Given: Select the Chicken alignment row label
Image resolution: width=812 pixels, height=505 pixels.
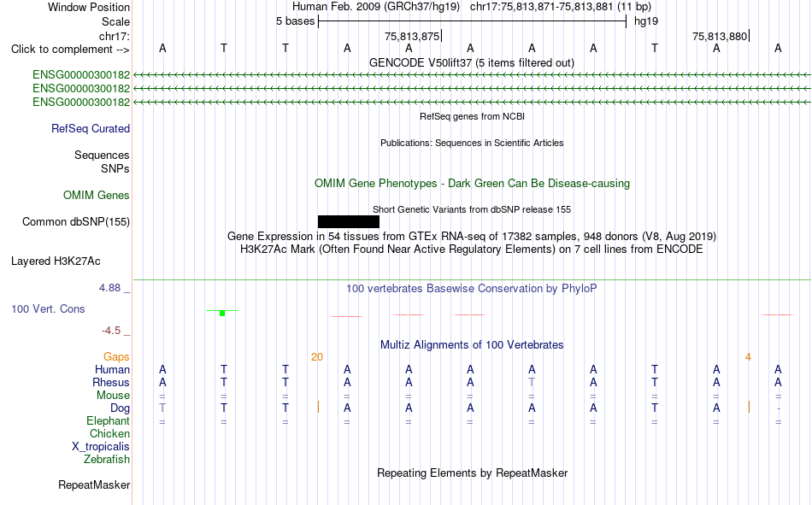Looking at the screenshot, I should (x=109, y=433).
